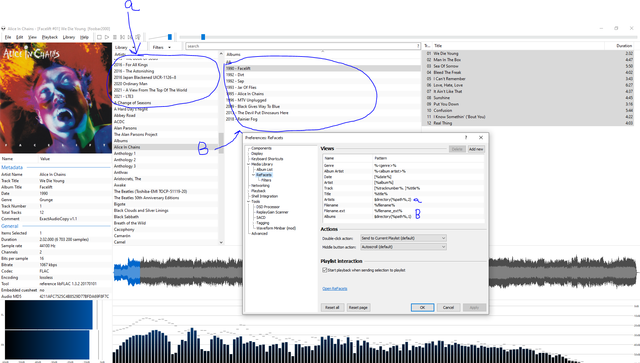Click the seek bar position handle
The height and width of the screenshot is (363, 640).
(x=203, y=37)
